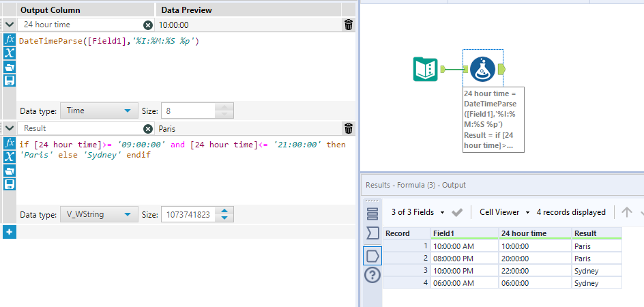Clear the Result column name
The height and width of the screenshot is (307, 644).
148,129
